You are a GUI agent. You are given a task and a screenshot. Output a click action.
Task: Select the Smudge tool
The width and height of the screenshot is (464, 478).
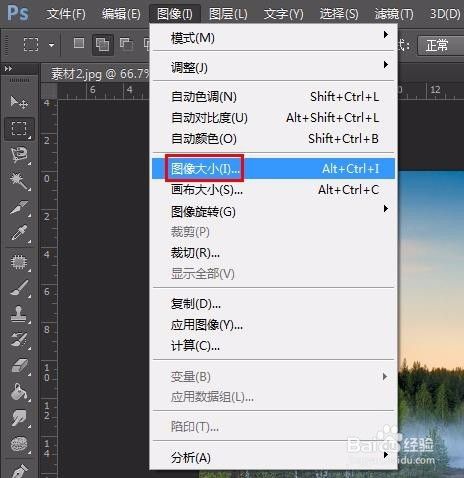[19, 418]
